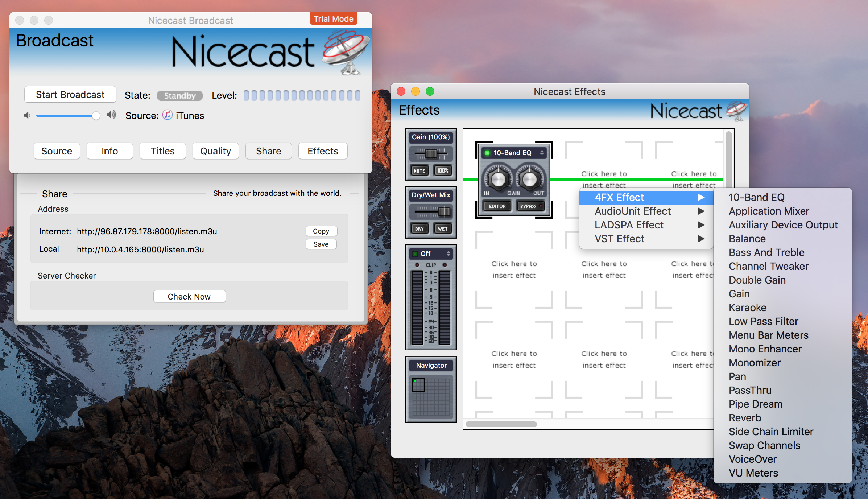
Task: Expand the 4FX Effect submenu
Action: (646, 197)
